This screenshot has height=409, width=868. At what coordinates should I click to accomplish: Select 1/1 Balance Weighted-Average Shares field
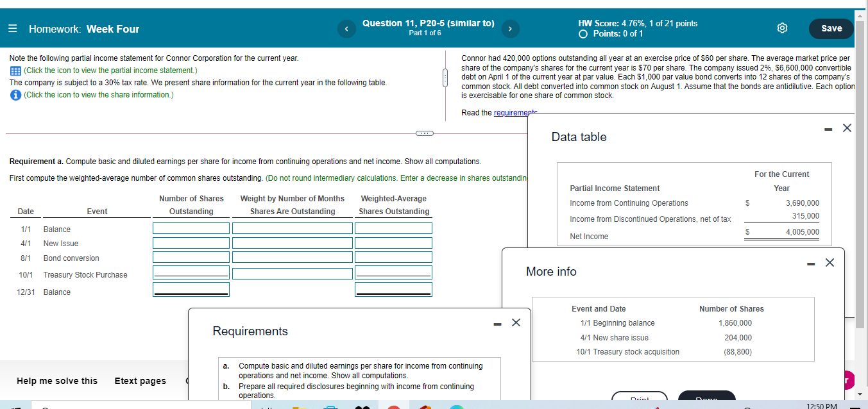394,228
